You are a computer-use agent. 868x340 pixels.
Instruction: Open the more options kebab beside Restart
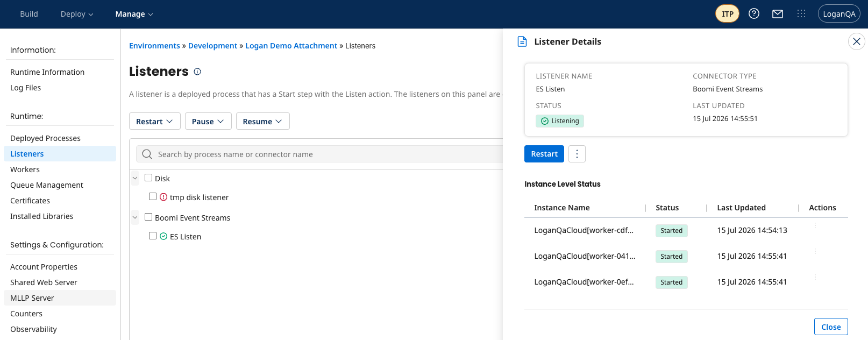coord(577,154)
